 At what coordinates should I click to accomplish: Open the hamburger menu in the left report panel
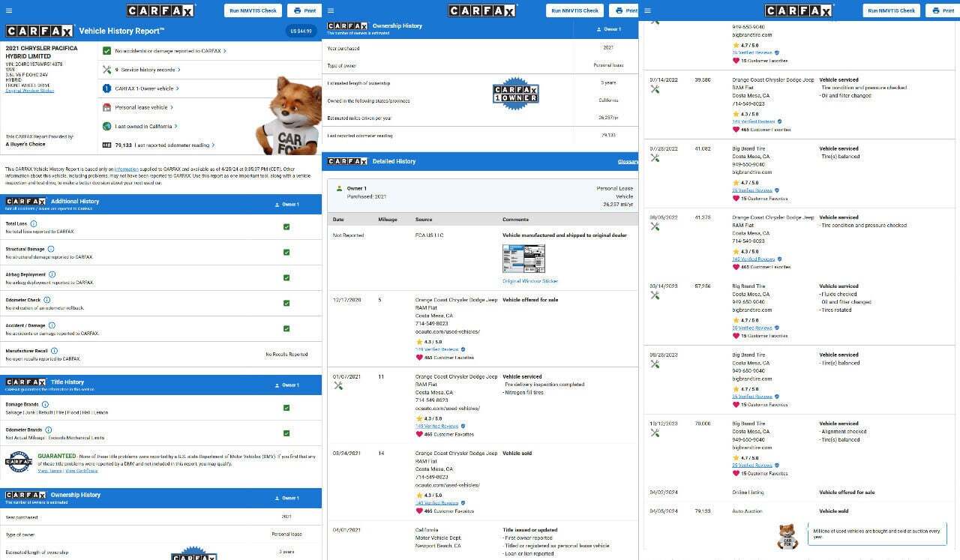point(9,10)
